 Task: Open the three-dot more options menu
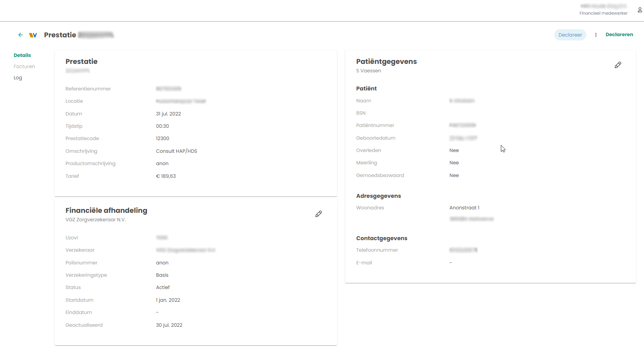[596, 35]
